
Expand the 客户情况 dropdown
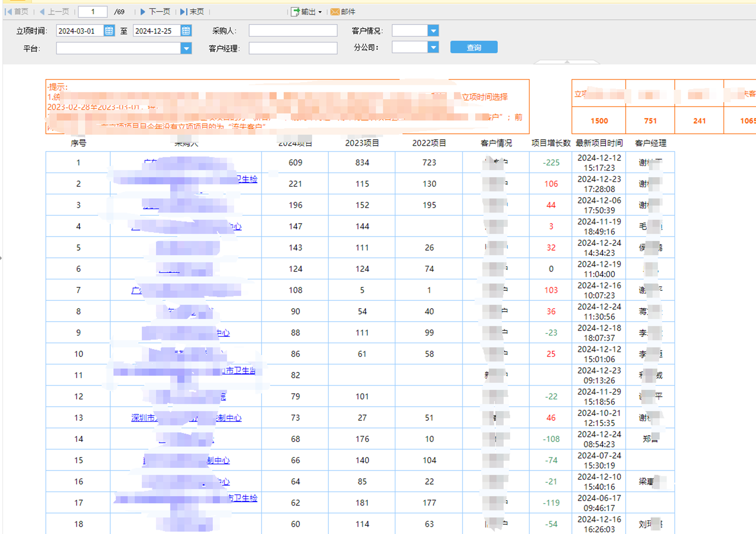(433, 31)
